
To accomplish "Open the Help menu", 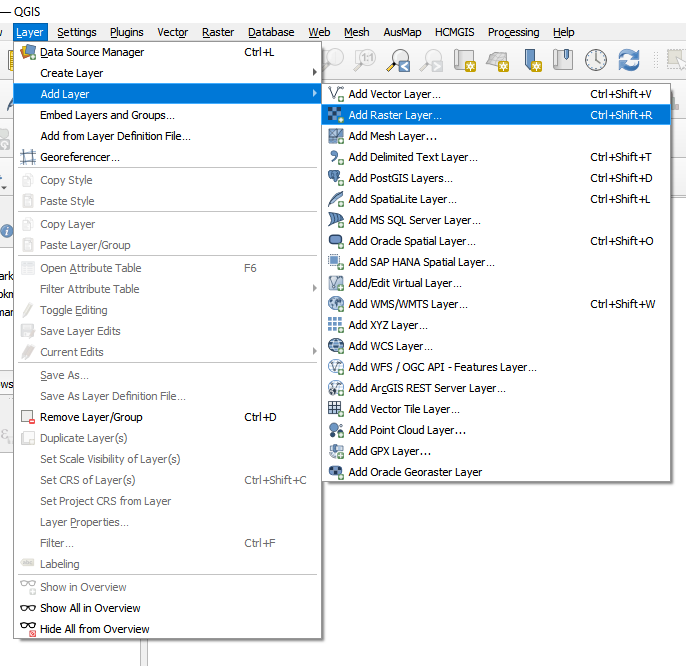I will click(564, 32).
